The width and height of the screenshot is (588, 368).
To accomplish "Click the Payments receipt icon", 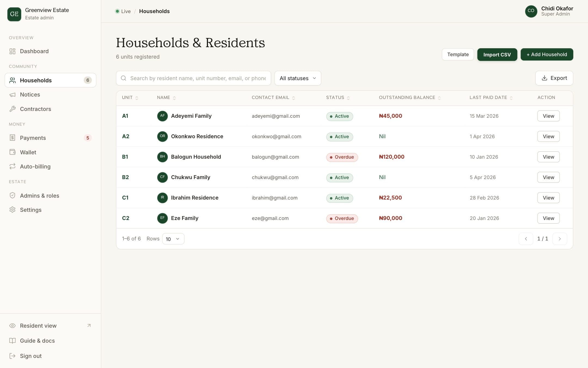I will tap(12, 138).
